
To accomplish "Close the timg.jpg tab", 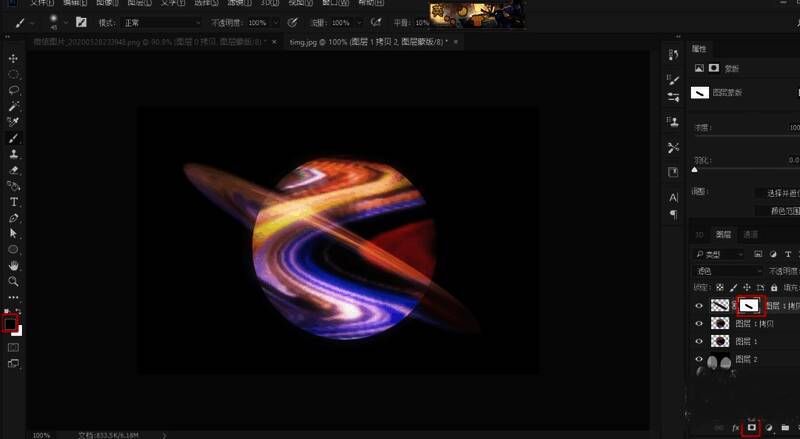I will click(x=456, y=42).
